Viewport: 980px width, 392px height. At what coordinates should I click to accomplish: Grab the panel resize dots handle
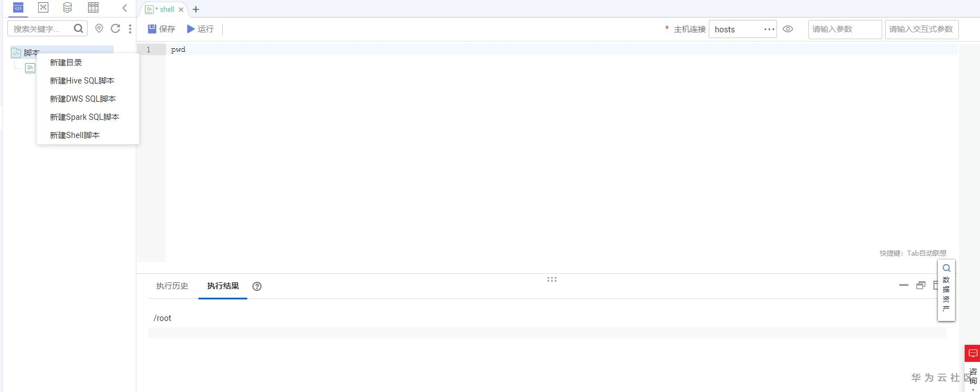(x=552, y=280)
